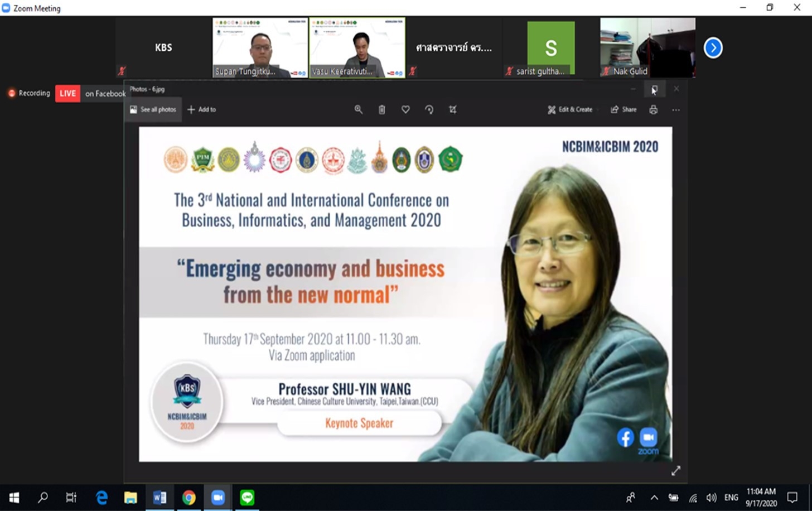
Task: Click the PIM university logo on slide
Action: pos(202,160)
